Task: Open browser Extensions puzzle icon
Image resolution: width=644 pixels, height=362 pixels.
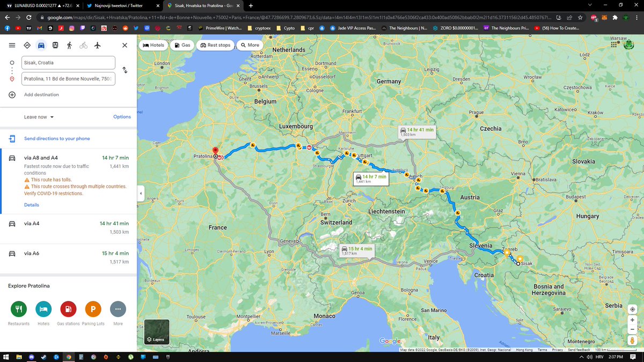Action: click(614, 17)
